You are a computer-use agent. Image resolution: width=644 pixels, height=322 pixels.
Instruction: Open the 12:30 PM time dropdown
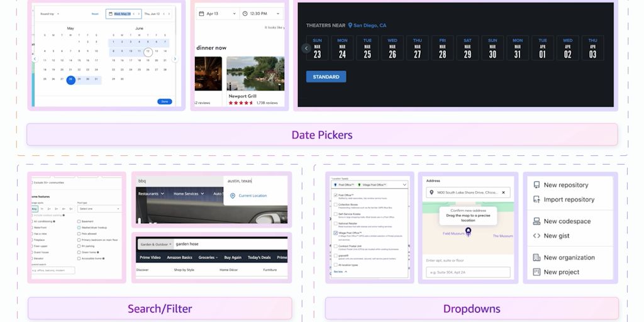click(x=262, y=14)
